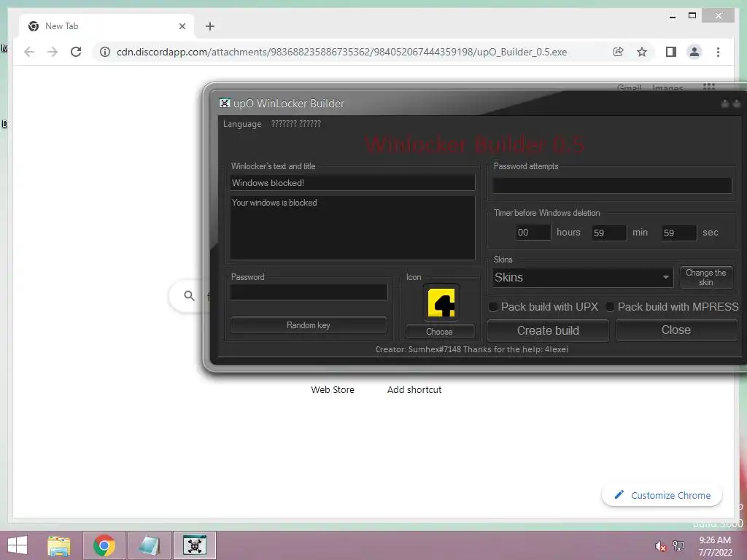Image resolution: width=747 pixels, height=560 pixels.
Task: Open Chrome three-dot menu
Action: click(x=718, y=52)
